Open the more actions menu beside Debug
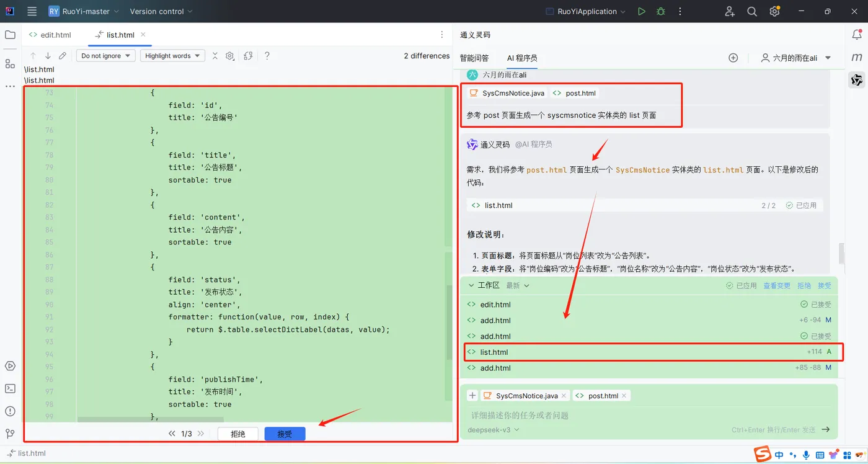Screen dimensions: 868x464 pyautogui.click(x=680, y=11)
